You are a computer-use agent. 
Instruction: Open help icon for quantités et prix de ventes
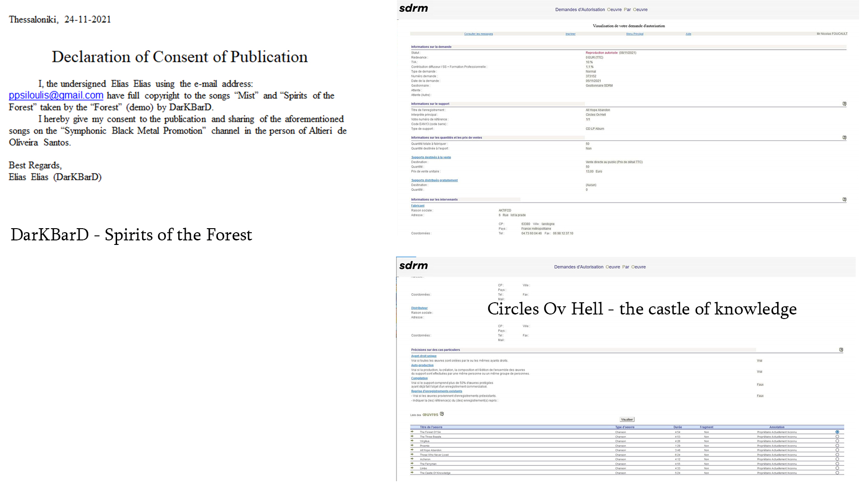844,138
